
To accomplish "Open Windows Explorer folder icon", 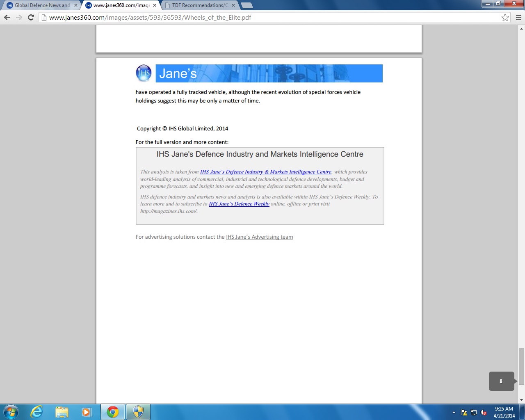I will (x=62, y=412).
